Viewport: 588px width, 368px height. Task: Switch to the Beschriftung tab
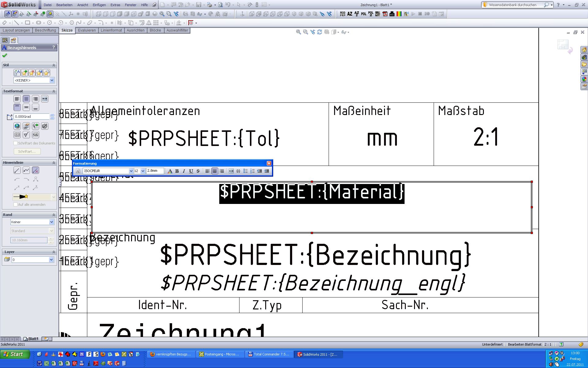pos(45,30)
